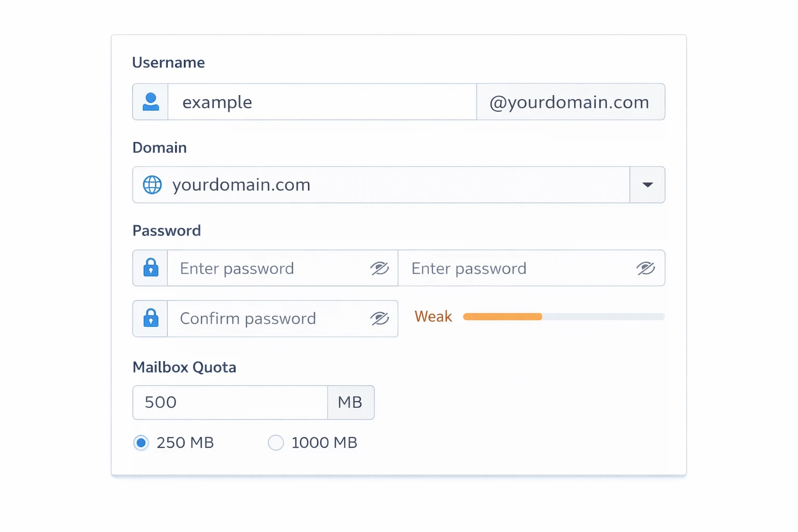
Task: Choose the 1000 MB quota option
Action: tap(276, 443)
